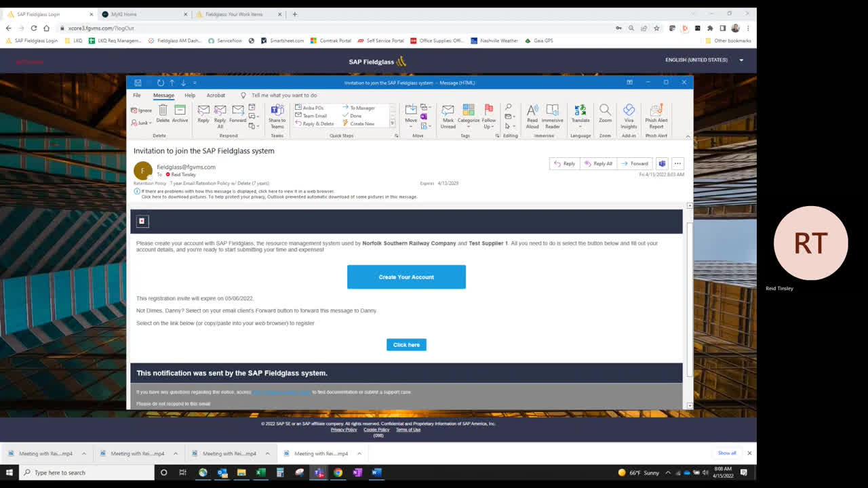
Task: Open the Acrobat ribbon tab
Action: 216,96
